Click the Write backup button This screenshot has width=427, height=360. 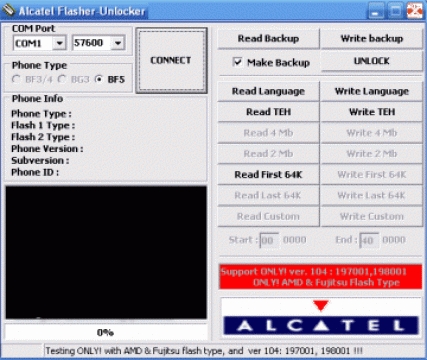click(372, 39)
